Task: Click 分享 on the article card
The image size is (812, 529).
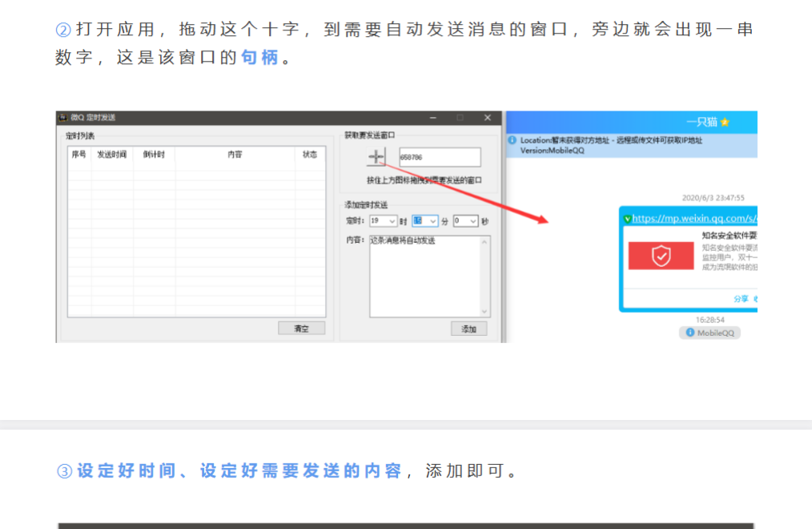Action: 741,298
